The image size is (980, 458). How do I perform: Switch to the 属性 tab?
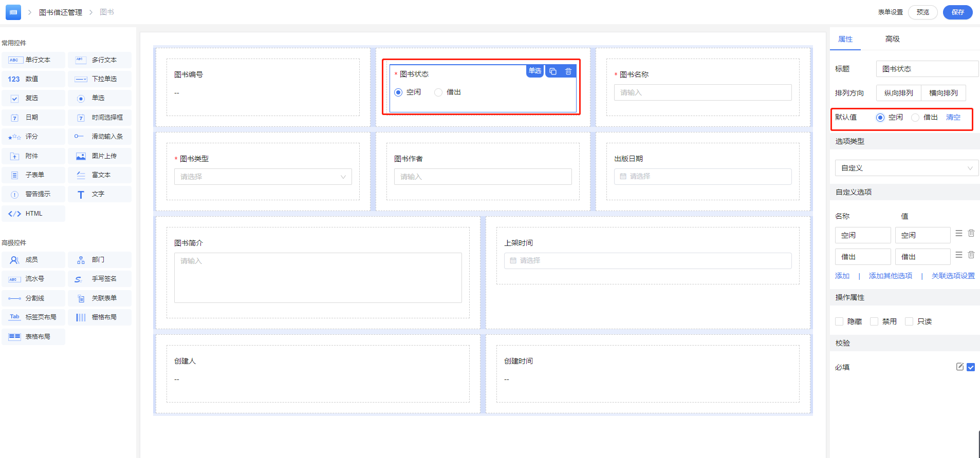click(845, 39)
